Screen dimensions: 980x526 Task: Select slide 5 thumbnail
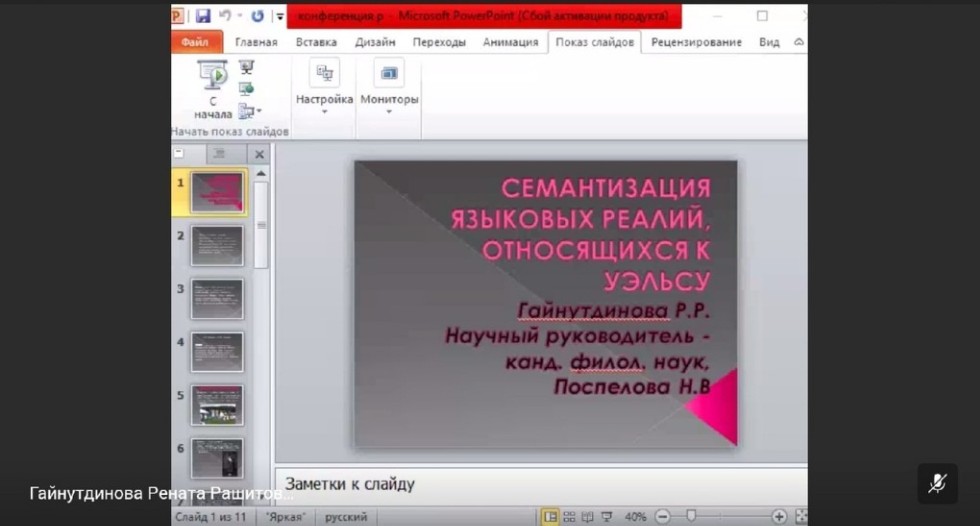217,405
